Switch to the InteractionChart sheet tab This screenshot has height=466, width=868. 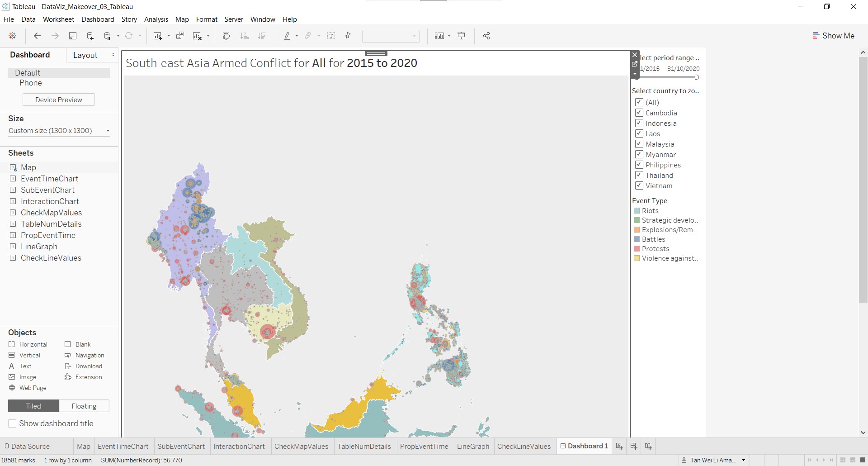click(239, 447)
